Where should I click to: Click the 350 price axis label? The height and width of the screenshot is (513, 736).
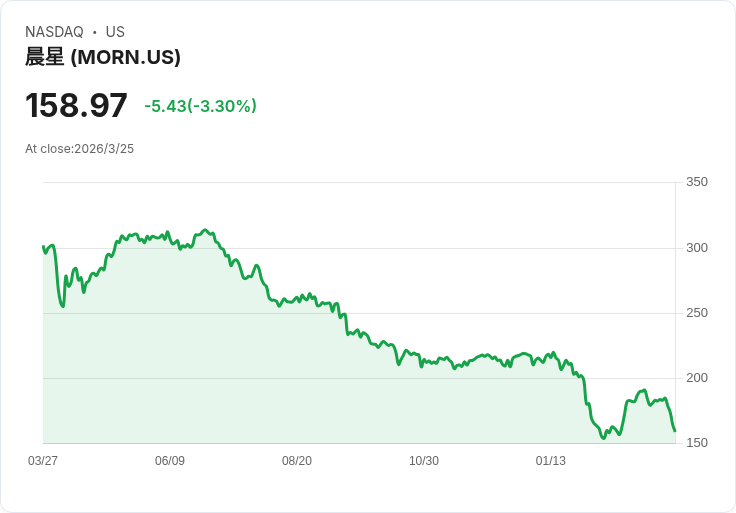pos(697,182)
